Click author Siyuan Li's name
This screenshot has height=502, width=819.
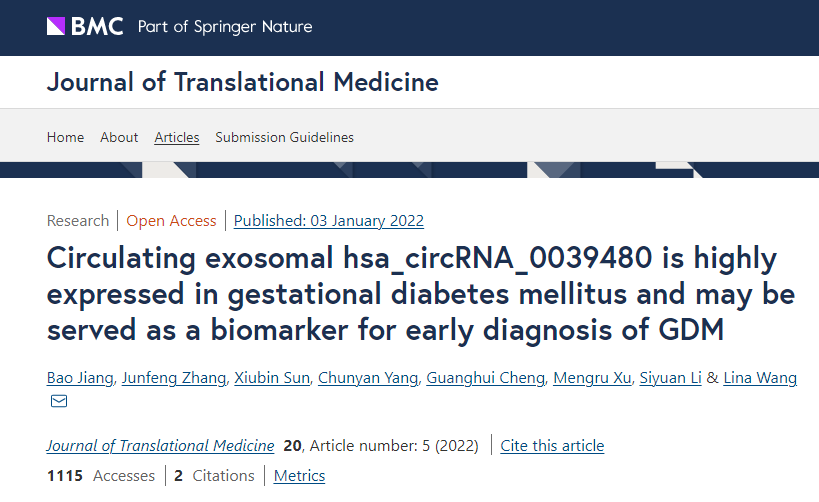tap(670, 378)
